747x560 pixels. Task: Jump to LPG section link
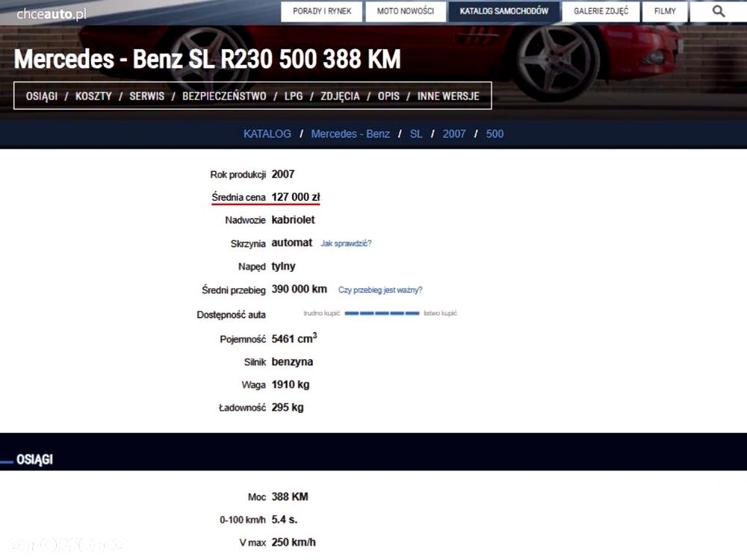tap(294, 96)
